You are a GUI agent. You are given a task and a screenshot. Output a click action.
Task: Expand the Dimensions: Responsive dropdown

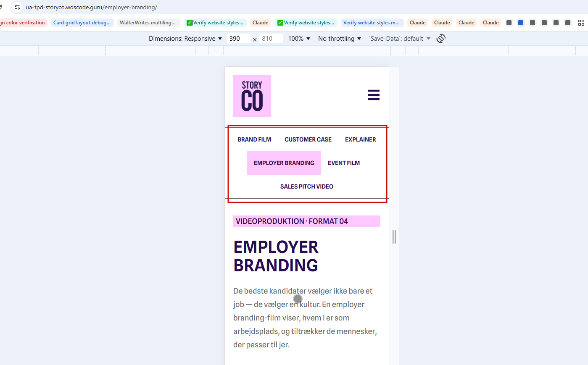point(185,39)
